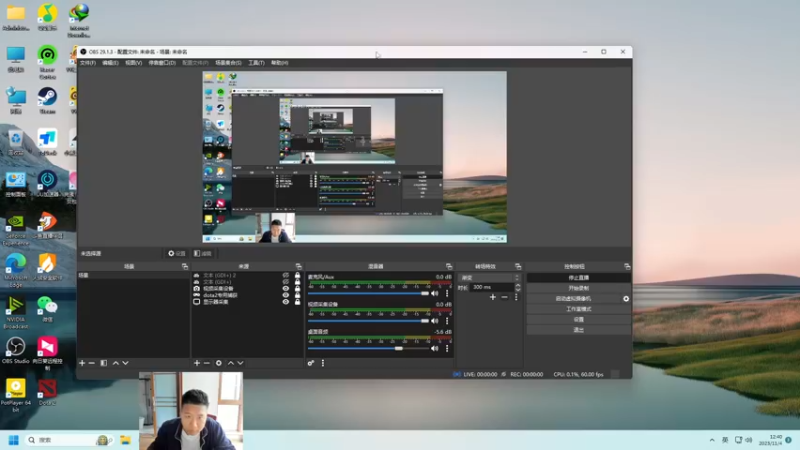The image size is (800, 450).
Task: Hide the 显示器采集 source
Action: coord(286,302)
